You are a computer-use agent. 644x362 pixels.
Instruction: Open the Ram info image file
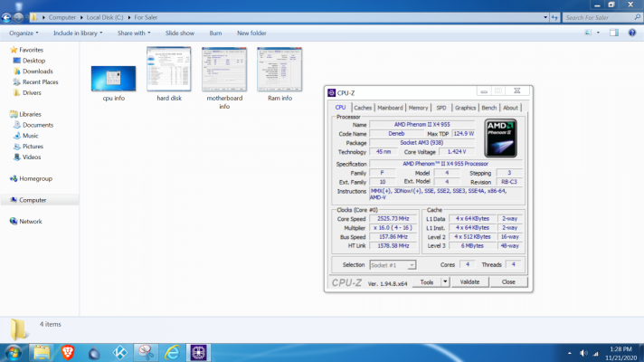click(279, 69)
